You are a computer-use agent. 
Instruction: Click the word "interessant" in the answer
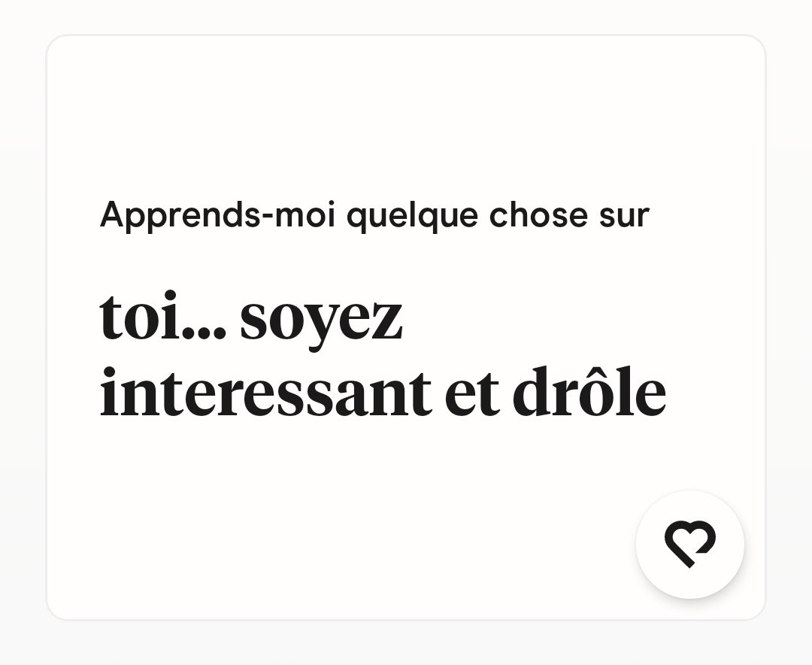click(265, 393)
